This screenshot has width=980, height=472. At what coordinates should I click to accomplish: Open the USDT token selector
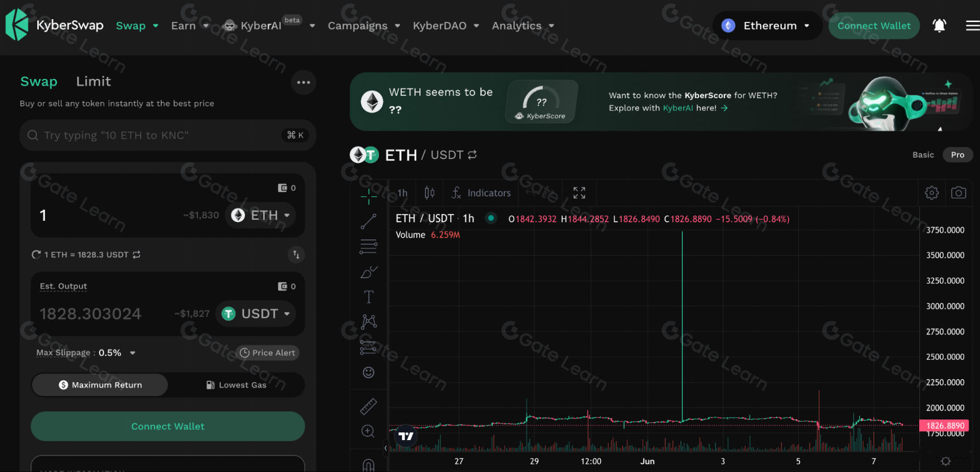[255, 314]
